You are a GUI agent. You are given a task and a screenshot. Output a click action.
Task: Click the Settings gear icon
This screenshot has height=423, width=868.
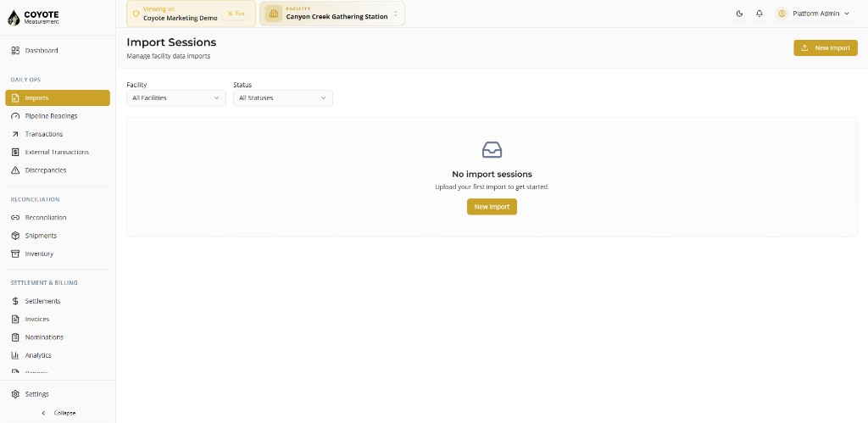point(15,394)
